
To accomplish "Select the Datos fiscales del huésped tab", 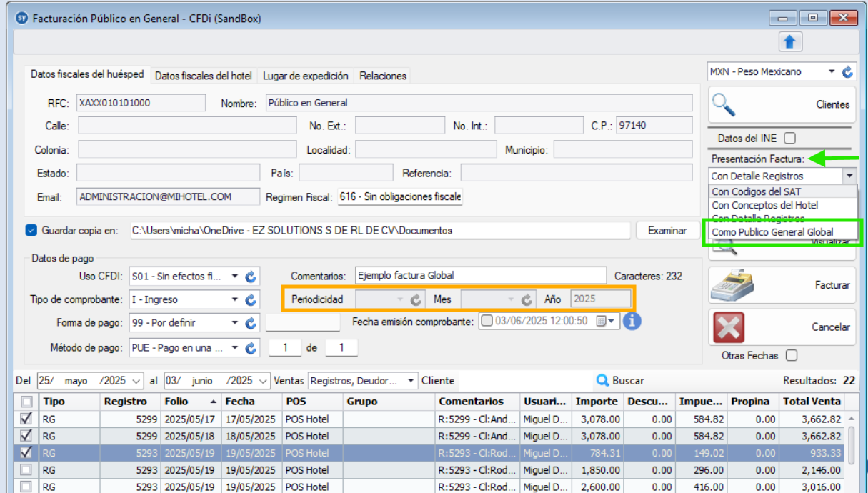I will pyautogui.click(x=87, y=74).
